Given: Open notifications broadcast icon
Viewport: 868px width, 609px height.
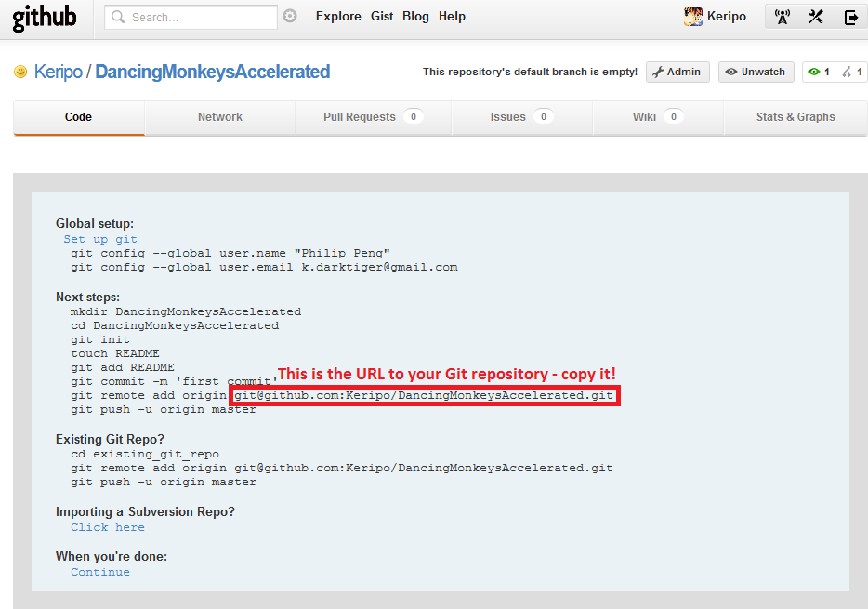Looking at the screenshot, I should click(x=783, y=17).
